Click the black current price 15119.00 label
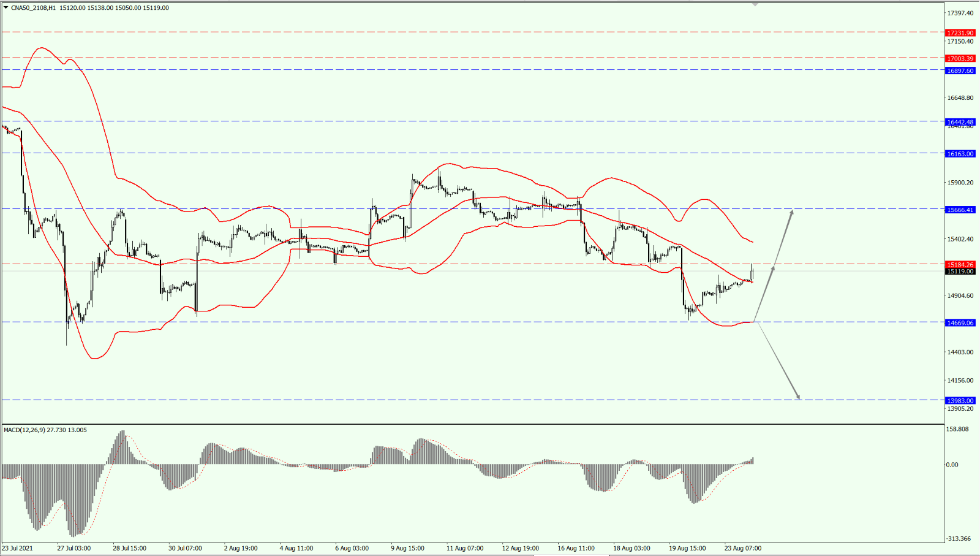Viewport: 980px width, 556px height. click(x=960, y=272)
